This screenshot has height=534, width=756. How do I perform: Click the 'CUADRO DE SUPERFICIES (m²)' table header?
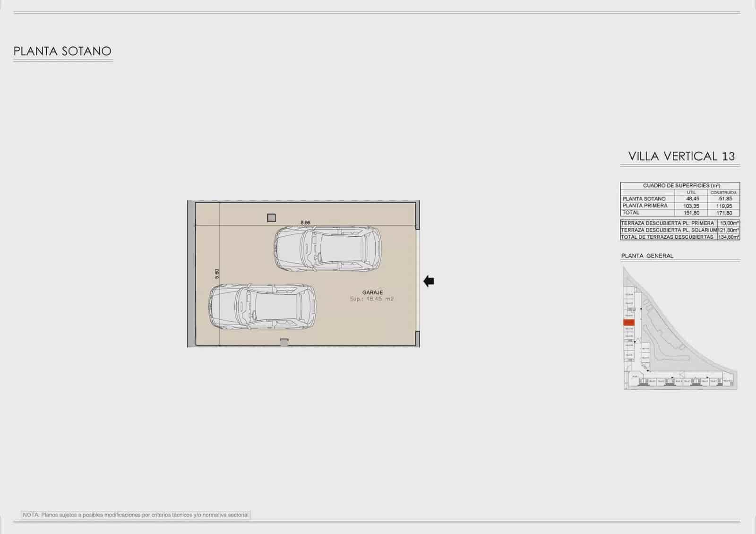[680, 186]
